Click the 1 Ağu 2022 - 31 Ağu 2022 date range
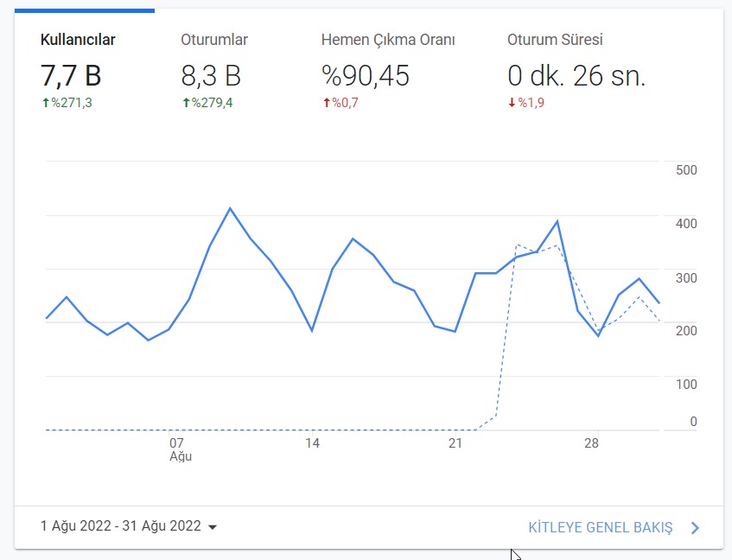This screenshot has width=732, height=560. pyautogui.click(x=120, y=526)
